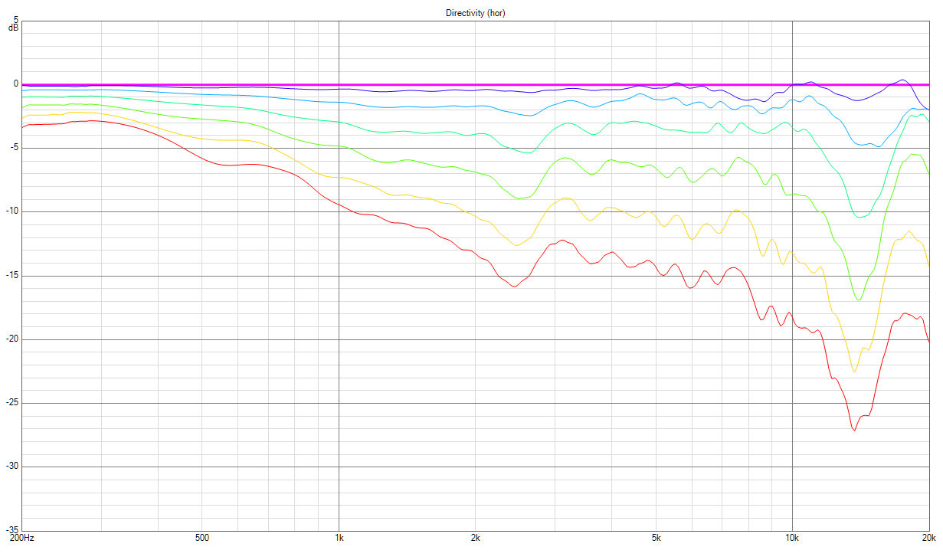
Task: Select the lime green curve's lowest dip past 10k
Action: (860, 300)
